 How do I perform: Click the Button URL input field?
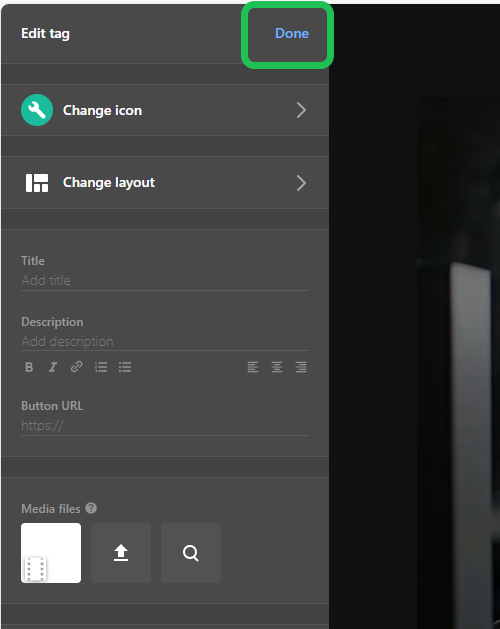point(165,426)
